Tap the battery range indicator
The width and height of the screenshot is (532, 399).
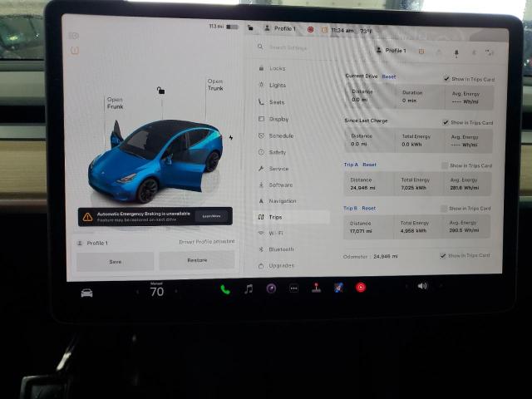coord(224,27)
